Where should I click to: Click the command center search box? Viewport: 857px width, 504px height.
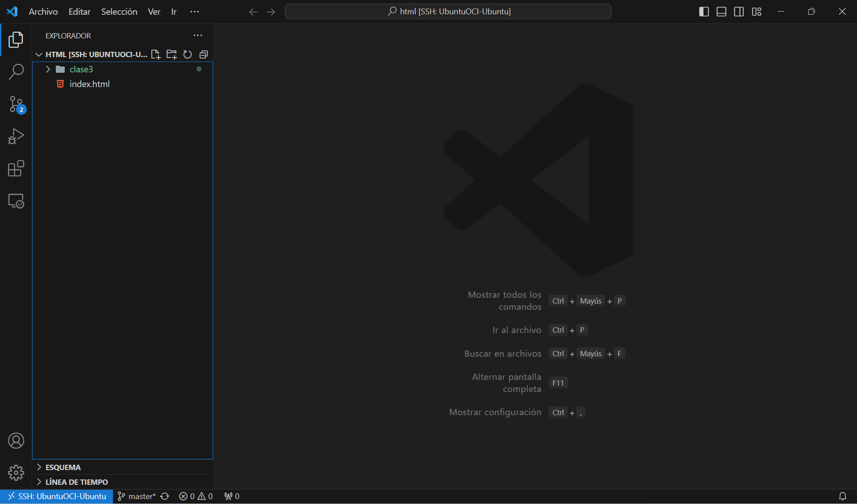click(x=448, y=12)
